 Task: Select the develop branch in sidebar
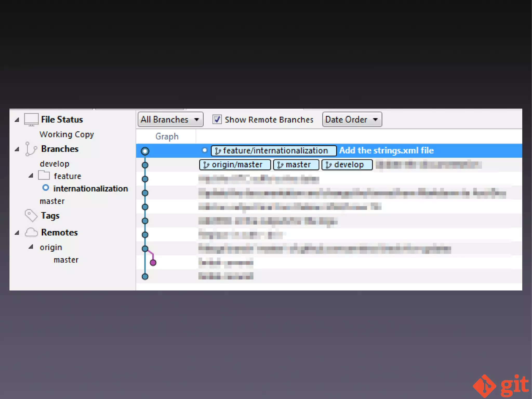[x=55, y=164]
